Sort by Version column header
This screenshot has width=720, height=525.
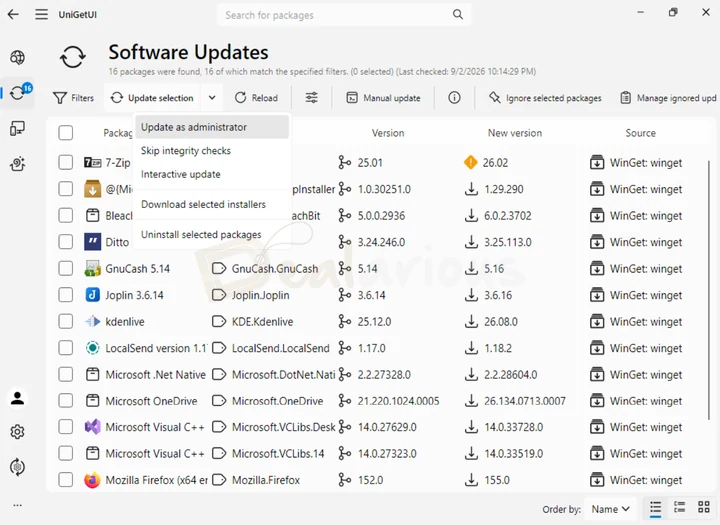(388, 133)
